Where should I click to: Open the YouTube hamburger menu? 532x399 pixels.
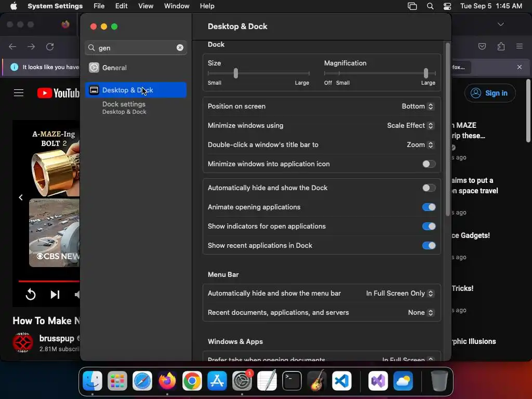pyautogui.click(x=19, y=92)
